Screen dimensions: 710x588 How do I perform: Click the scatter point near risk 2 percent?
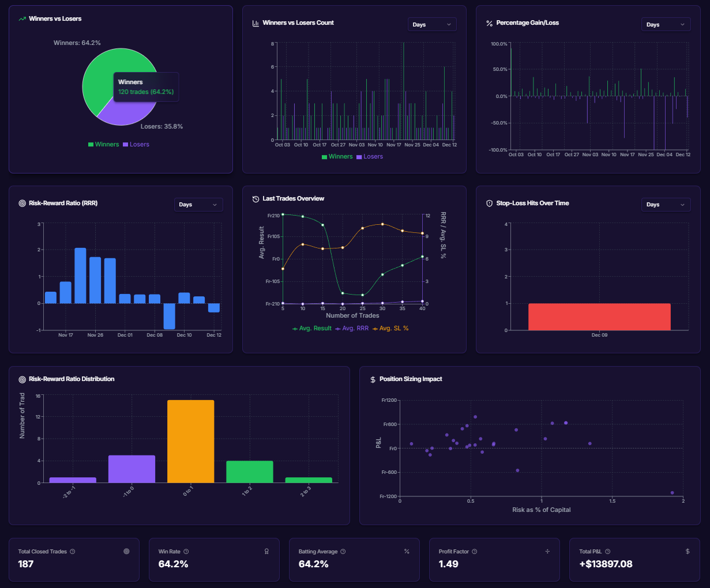[673, 493]
